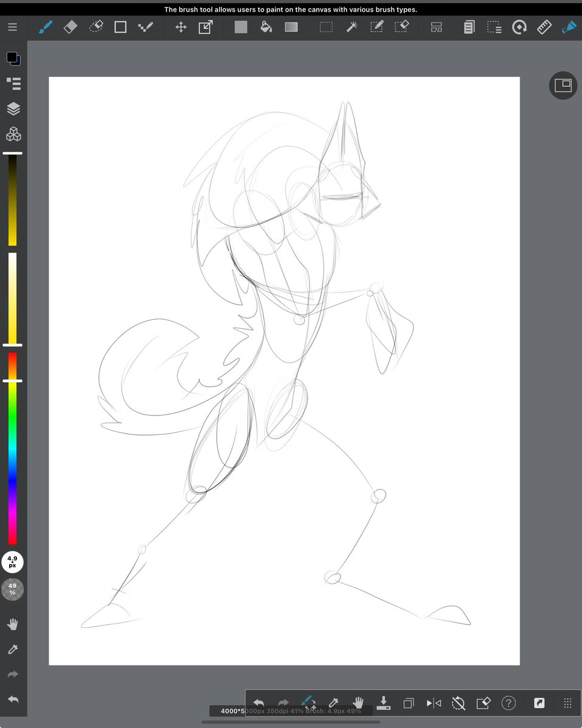582x728 pixels.
Task: Click the blue pen settings icon at top right
Action: click(569, 27)
